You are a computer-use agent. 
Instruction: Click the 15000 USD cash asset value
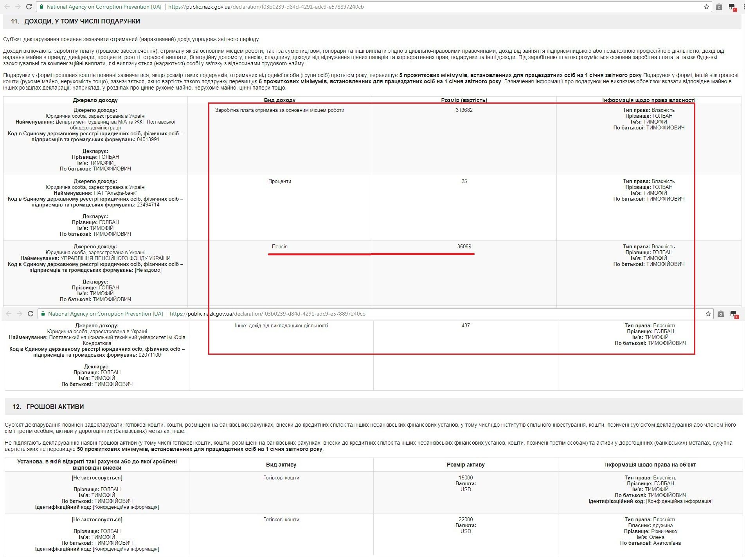click(x=466, y=477)
